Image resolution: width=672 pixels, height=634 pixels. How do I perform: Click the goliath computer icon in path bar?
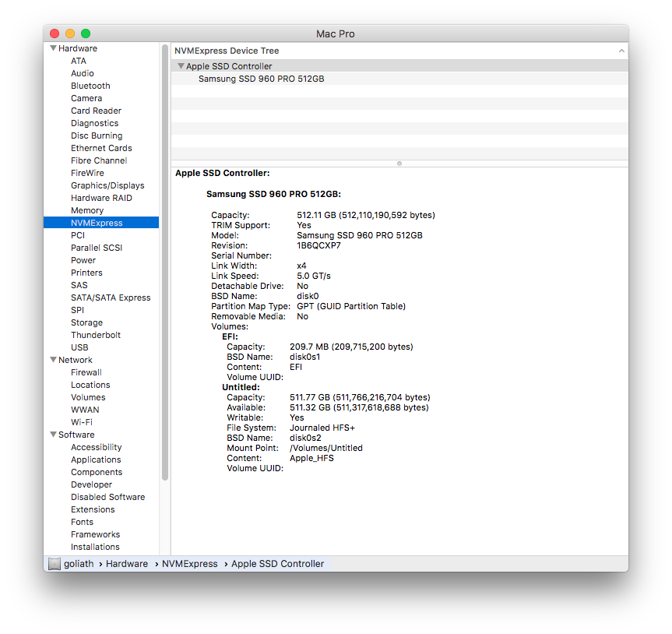55,564
